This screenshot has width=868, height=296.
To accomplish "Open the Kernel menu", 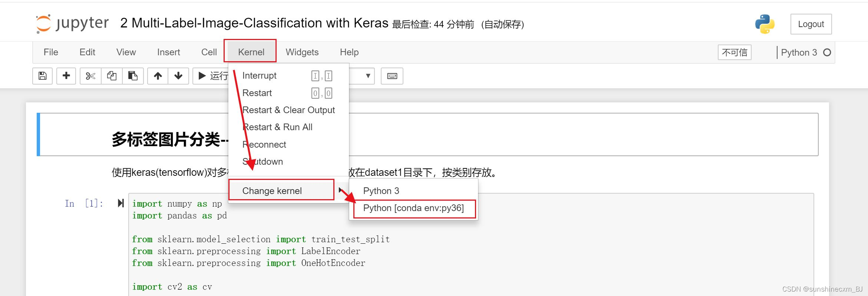I will pos(251,52).
